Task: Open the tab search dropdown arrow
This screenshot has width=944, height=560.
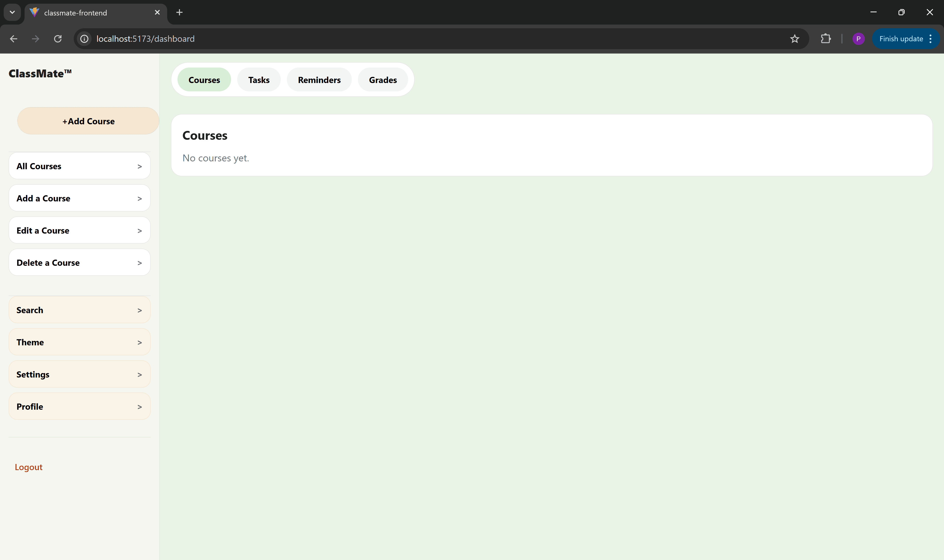Action: point(12,12)
